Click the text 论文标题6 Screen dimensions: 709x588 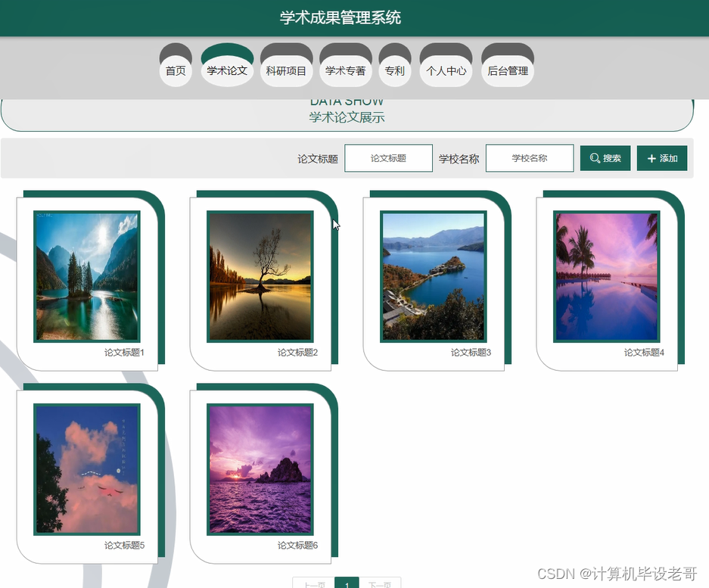click(x=297, y=546)
